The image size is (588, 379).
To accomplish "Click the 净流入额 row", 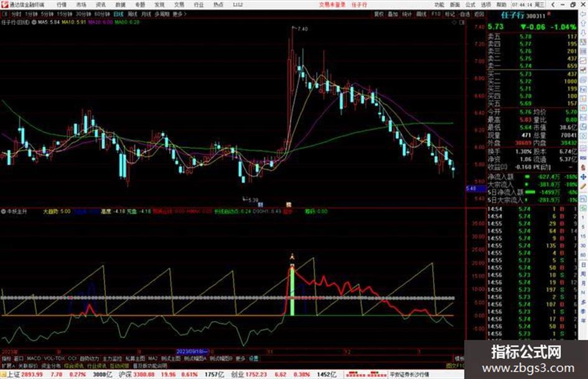I will tap(532, 177).
